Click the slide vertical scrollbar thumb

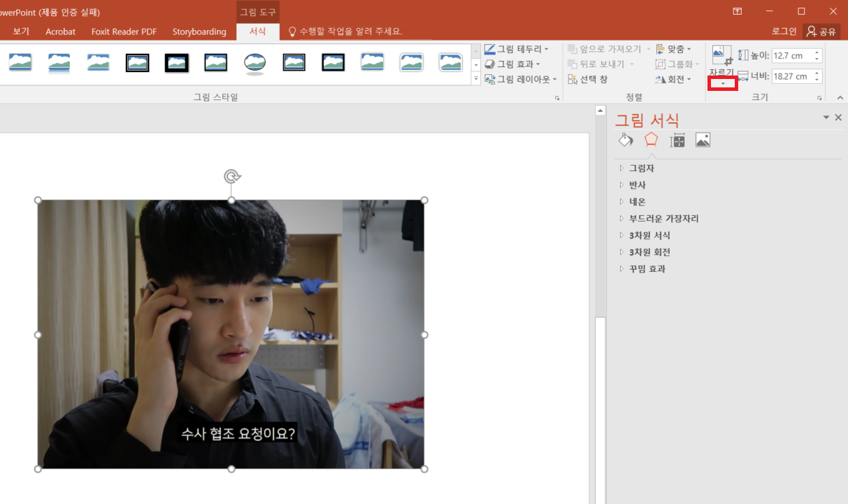599,409
